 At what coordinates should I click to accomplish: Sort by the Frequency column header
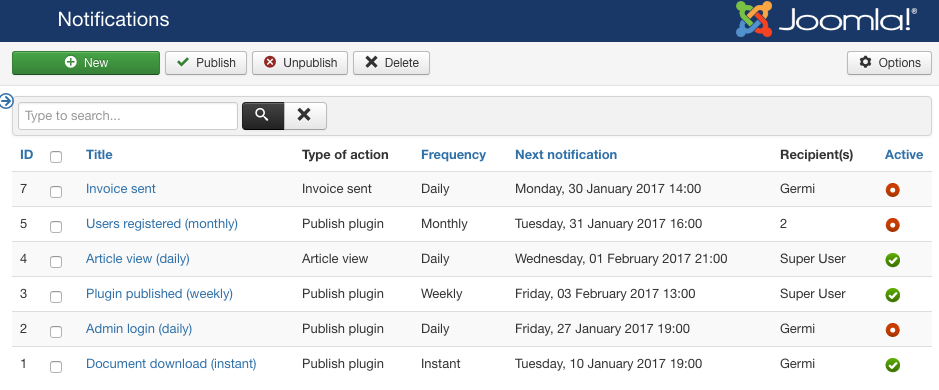(453, 155)
